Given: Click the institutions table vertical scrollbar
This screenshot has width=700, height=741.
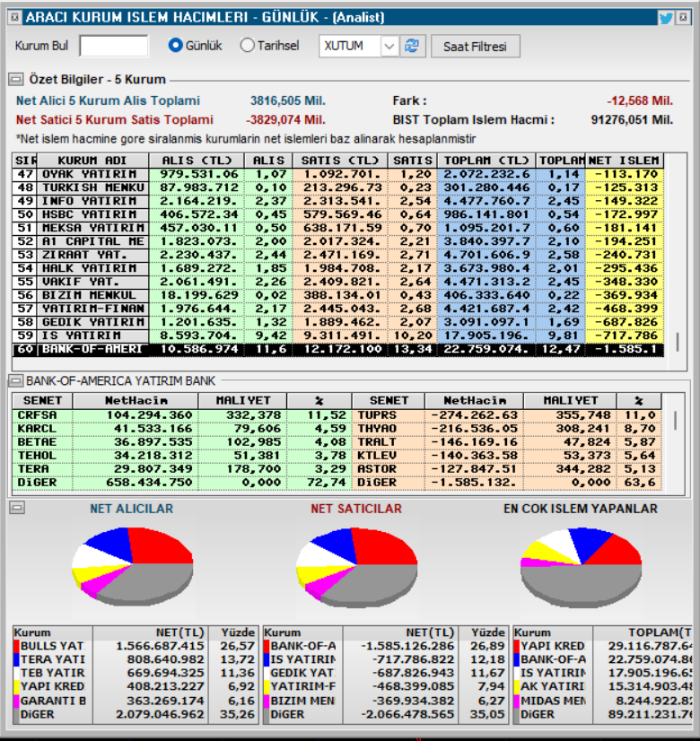Looking at the screenshot, I should pos(678,342).
